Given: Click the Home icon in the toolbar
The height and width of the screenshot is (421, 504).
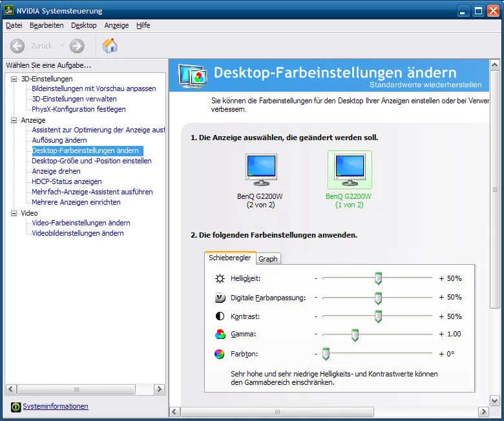Looking at the screenshot, I should tap(110, 46).
